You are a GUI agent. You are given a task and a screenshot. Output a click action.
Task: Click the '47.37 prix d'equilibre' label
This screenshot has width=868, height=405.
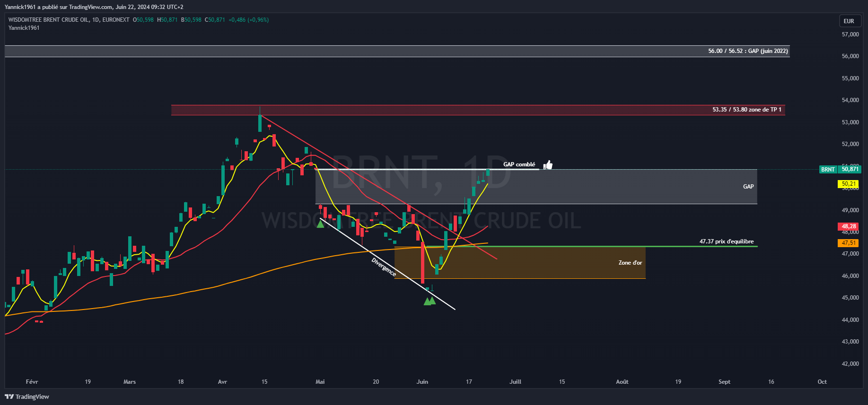[x=727, y=241]
